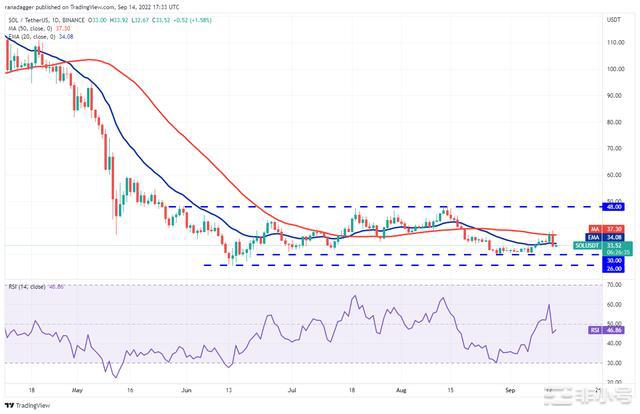Select the MA (50, close, 0) indicator legend

(40, 27)
